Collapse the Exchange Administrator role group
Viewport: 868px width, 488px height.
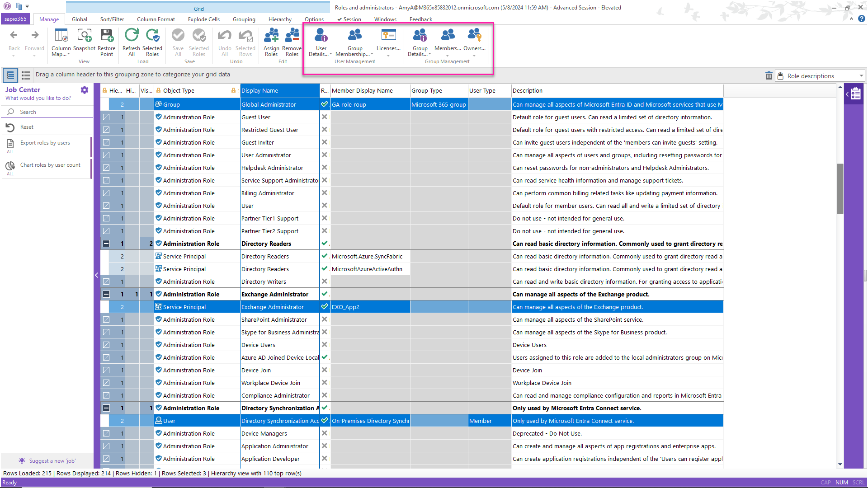coord(106,294)
